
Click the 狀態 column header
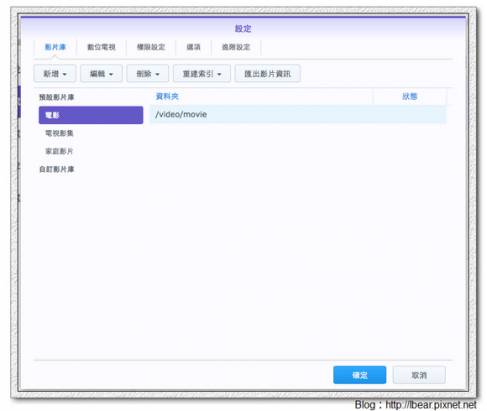tap(410, 97)
